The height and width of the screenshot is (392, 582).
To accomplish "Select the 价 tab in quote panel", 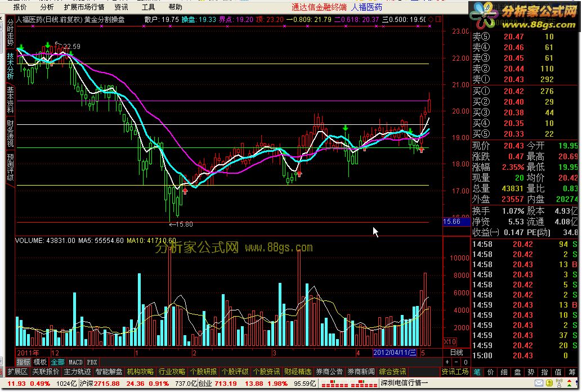I will tap(490, 372).
